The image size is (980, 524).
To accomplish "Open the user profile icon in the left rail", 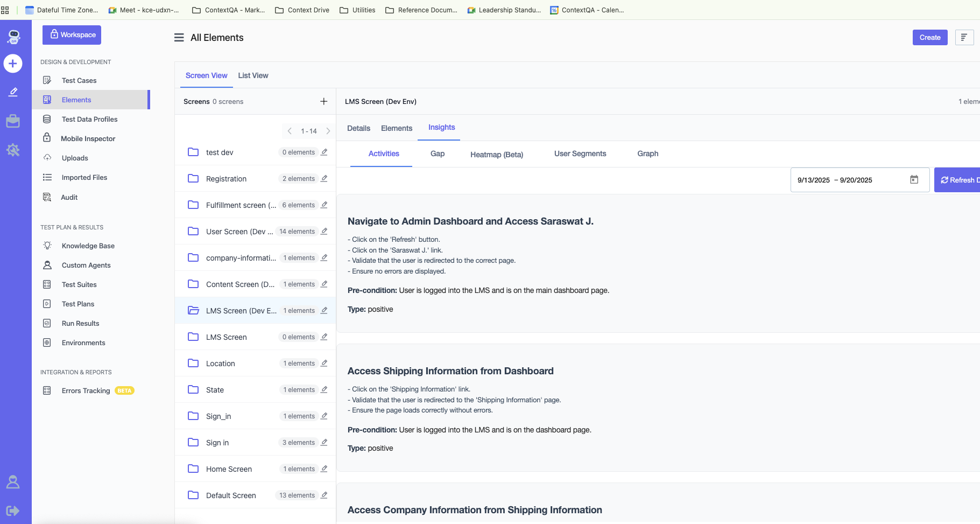I will [13, 482].
